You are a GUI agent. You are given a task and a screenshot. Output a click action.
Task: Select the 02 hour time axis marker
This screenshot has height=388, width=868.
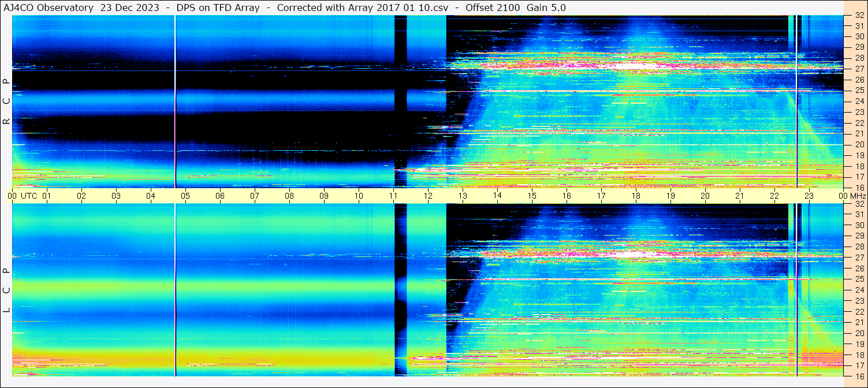[81, 196]
